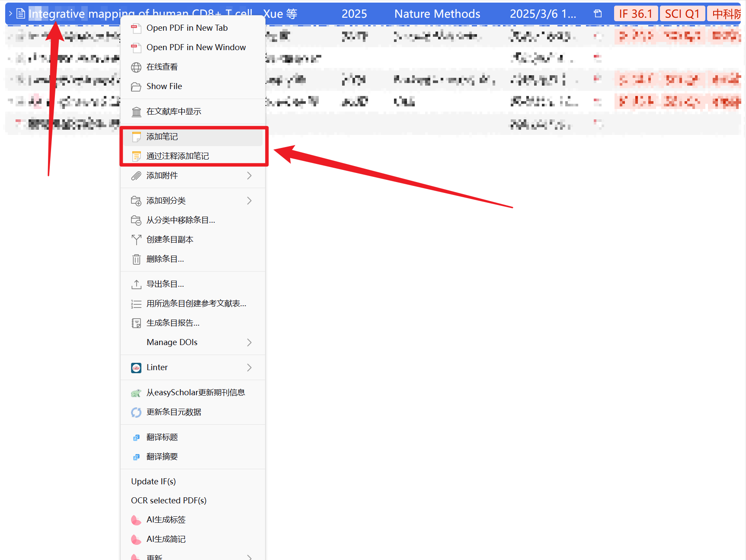
Task: Click the globe icon for 在线查看
Action: (x=136, y=67)
